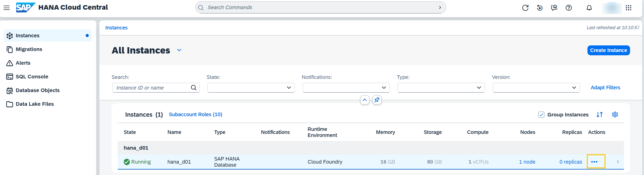Click the Last refreshed timestamp

[x=613, y=28]
